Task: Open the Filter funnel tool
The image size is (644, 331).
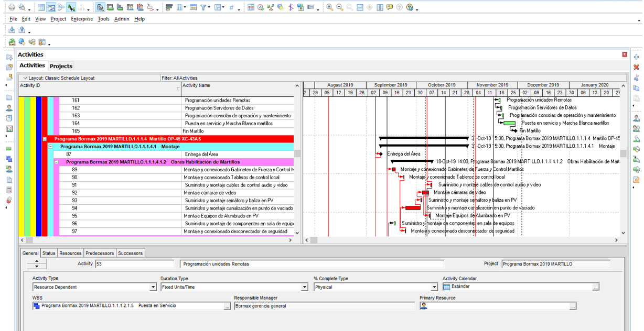Action: pos(203,7)
